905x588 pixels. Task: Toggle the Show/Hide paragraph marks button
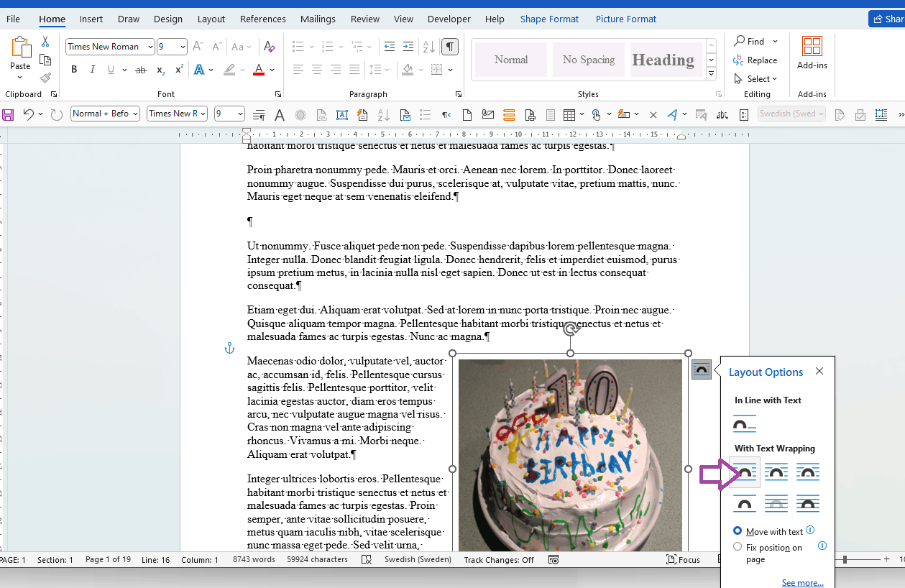[x=449, y=47]
